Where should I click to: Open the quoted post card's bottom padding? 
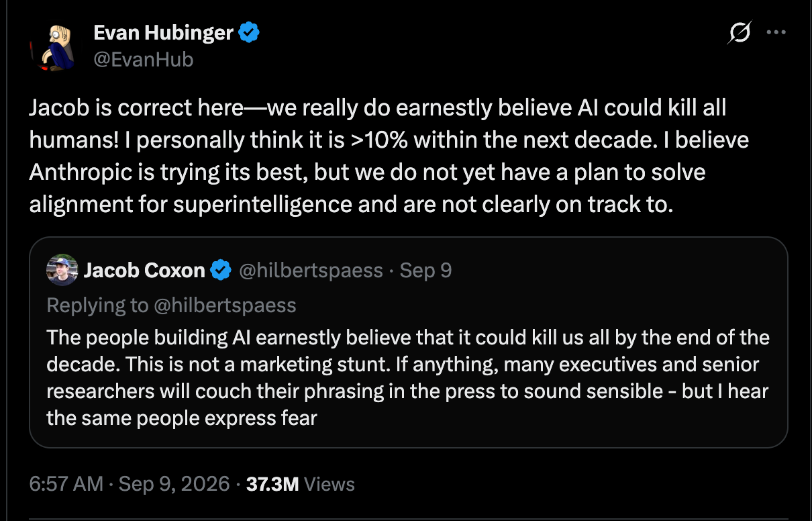(x=408, y=439)
